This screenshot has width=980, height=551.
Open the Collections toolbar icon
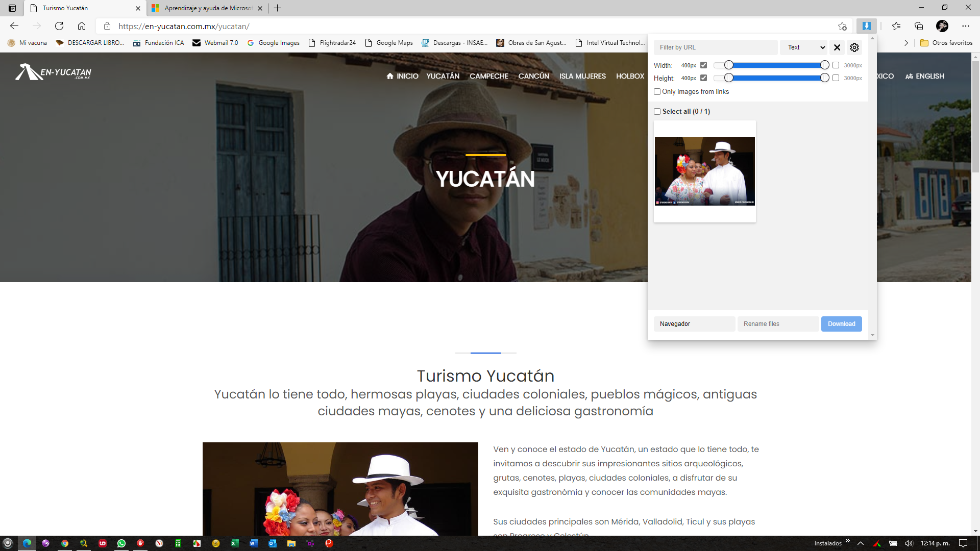click(x=919, y=26)
